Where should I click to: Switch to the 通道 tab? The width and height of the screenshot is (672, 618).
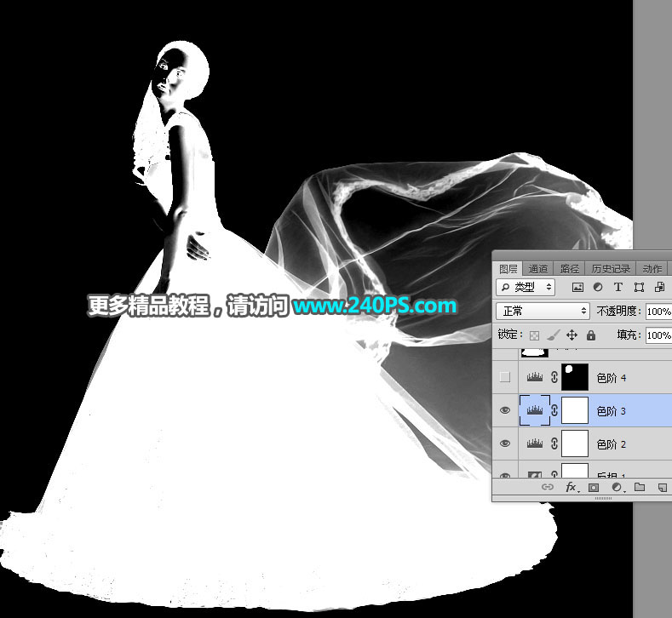[x=538, y=269]
